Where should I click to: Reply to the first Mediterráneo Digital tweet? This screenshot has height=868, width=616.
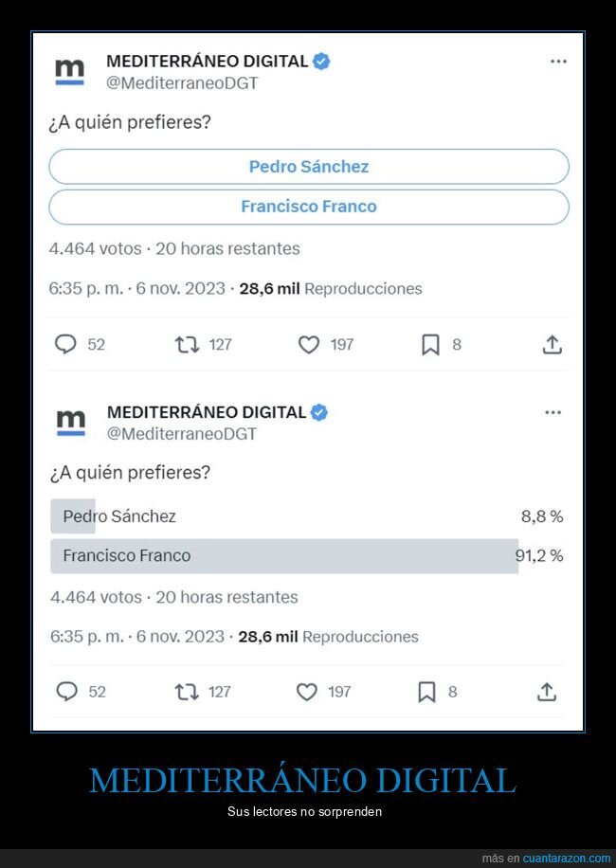(x=65, y=344)
